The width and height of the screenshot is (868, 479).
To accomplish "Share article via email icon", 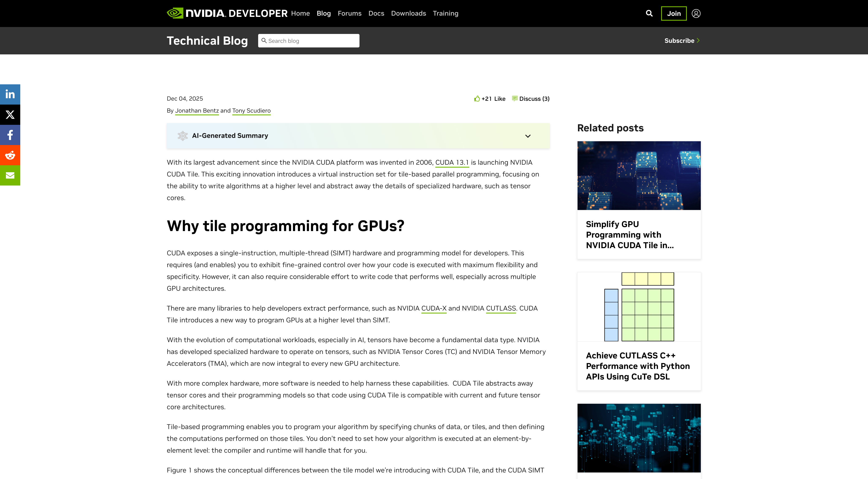I will [x=10, y=175].
